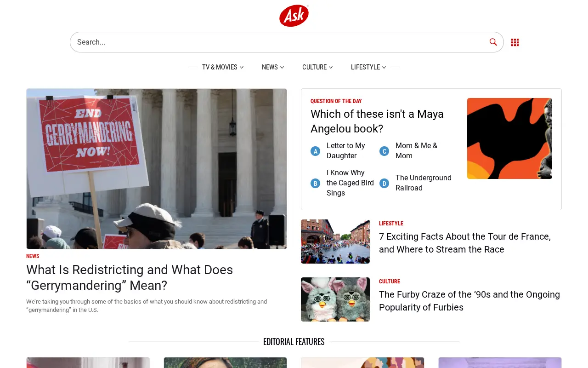Select the answer text Letter to My Daughter
Image resolution: width=588 pixels, height=368 pixels.
[x=346, y=151]
